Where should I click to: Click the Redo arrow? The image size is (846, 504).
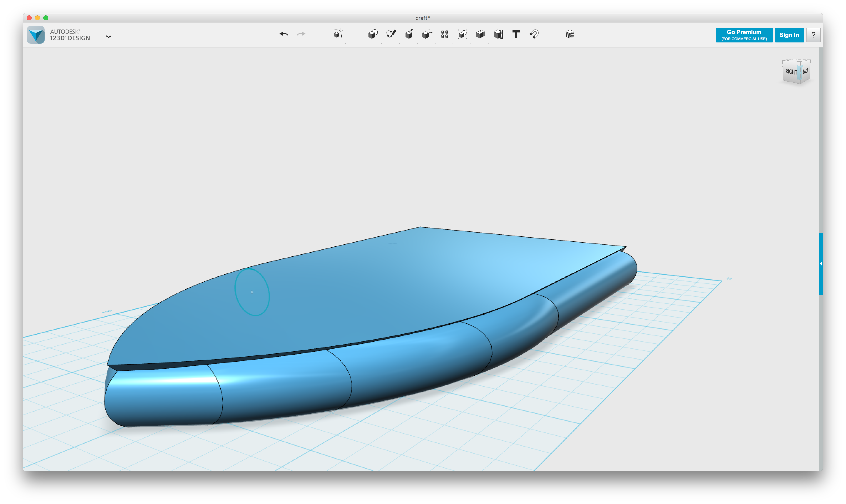point(301,34)
